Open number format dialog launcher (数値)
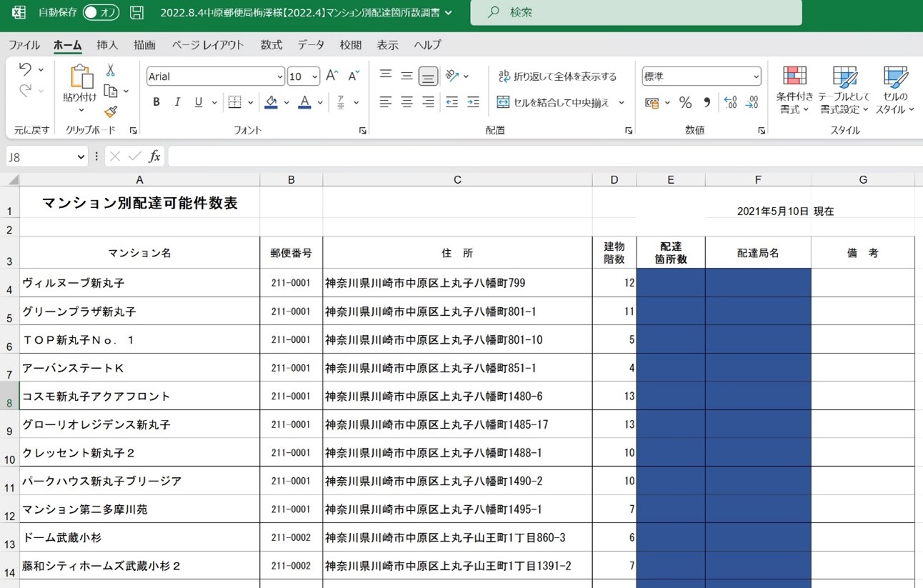The width and height of the screenshot is (923, 588). pyautogui.click(x=762, y=131)
